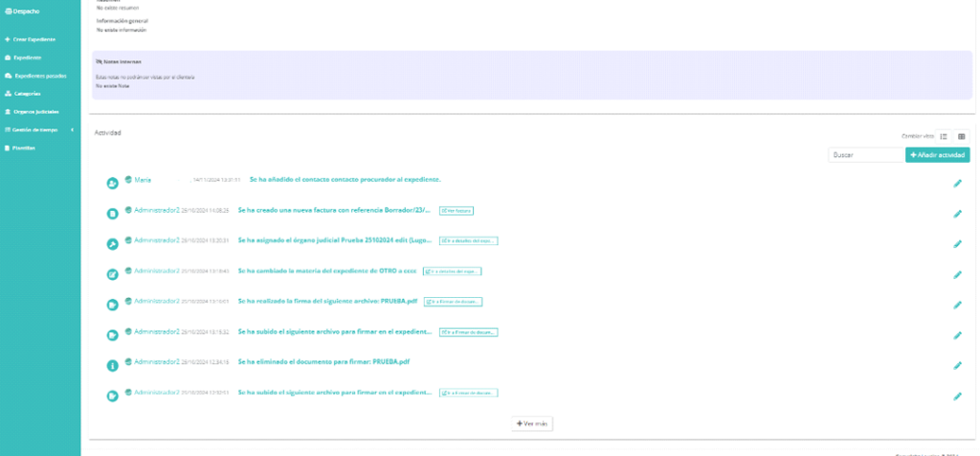Click the contact-added activity icon next to María
The image size is (980, 456).
click(112, 183)
